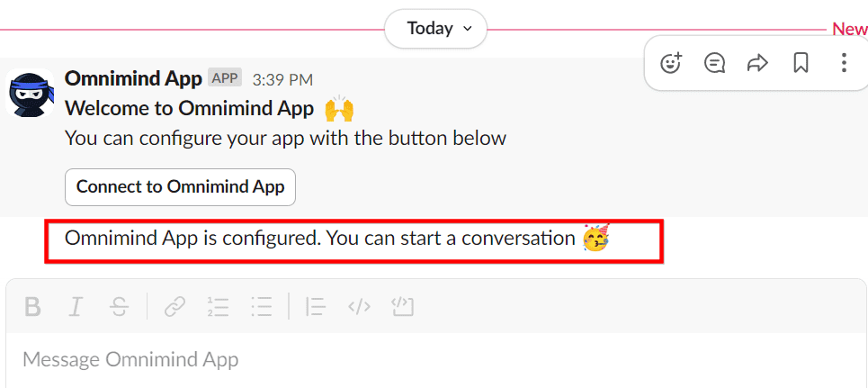The height and width of the screenshot is (388, 868).
Task: Open the Omnimind App ninja avatar
Action: tap(31, 94)
